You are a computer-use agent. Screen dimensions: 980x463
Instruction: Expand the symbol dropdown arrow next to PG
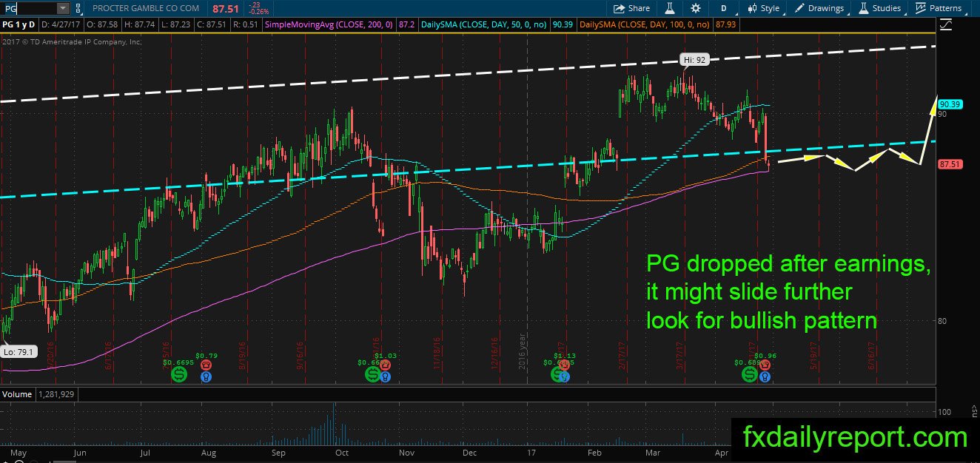point(62,8)
